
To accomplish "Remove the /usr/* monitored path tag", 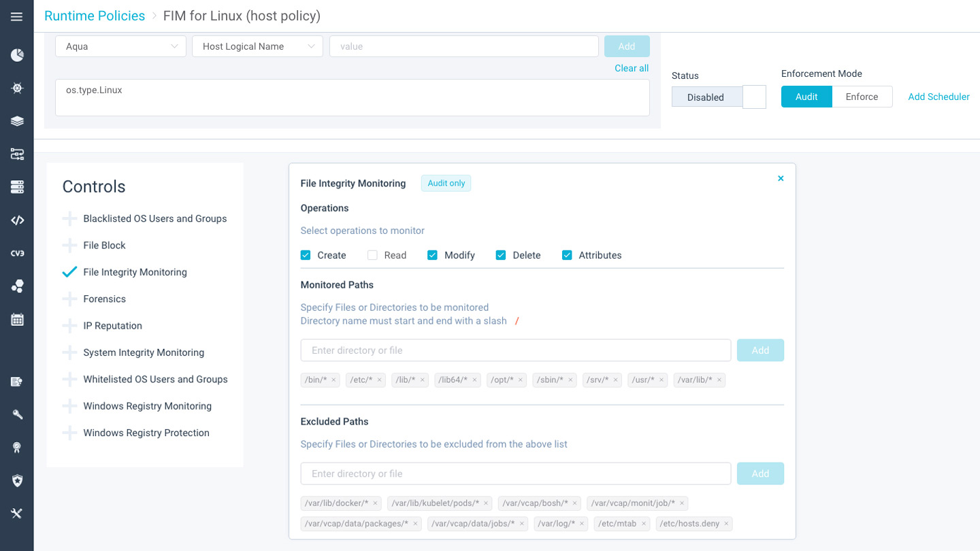I will pyautogui.click(x=661, y=380).
